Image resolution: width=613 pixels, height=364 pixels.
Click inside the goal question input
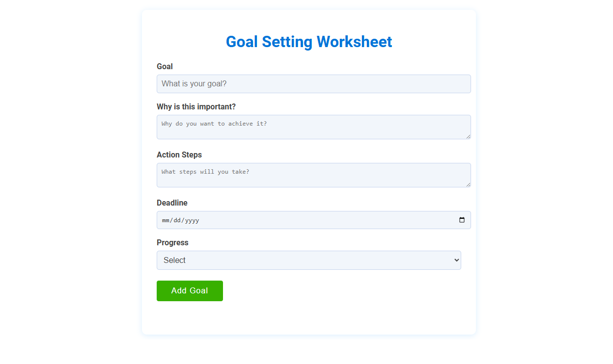pyautogui.click(x=313, y=84)
